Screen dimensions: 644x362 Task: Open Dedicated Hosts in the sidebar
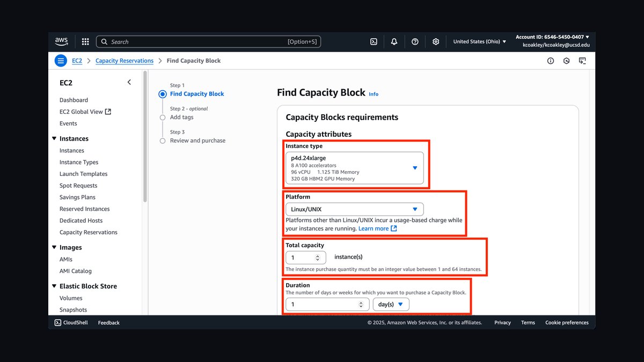81,220
